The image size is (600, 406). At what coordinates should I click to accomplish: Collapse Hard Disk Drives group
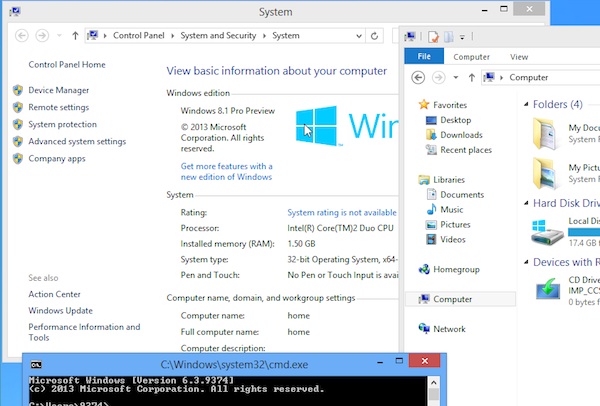tap(527, 203)
